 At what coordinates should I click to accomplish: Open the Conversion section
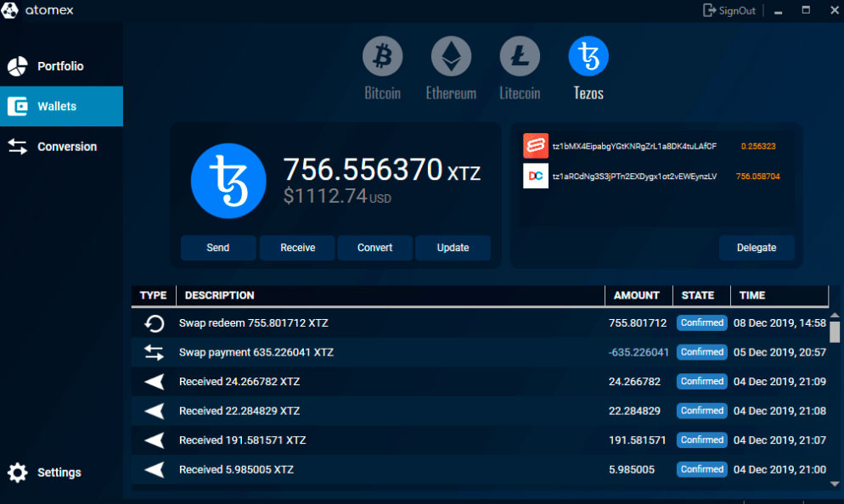point(61,146)
